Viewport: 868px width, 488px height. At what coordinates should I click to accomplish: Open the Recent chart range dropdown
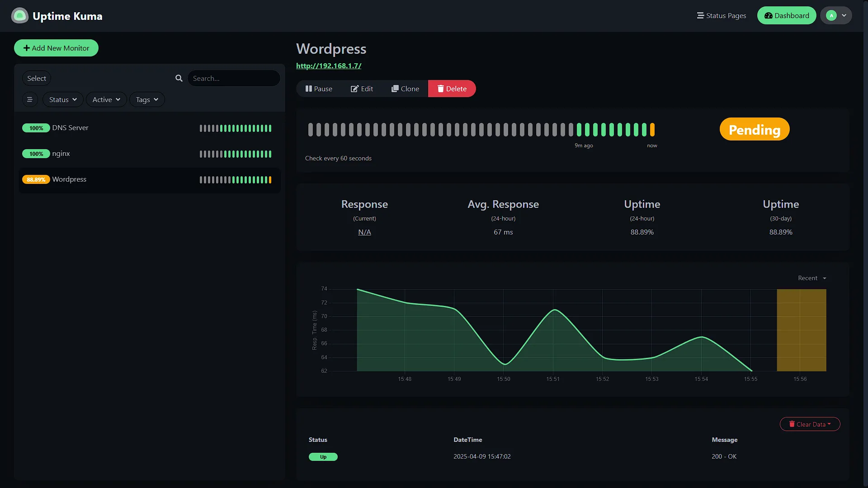(x=812, y=278)
